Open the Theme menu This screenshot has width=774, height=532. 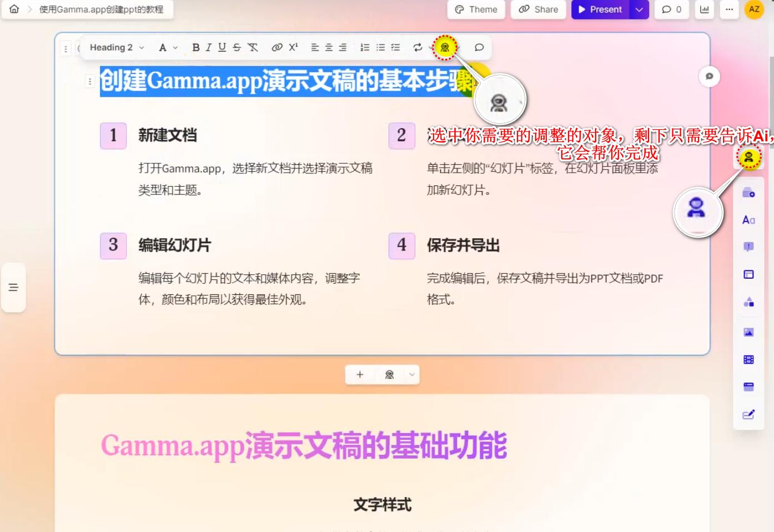click(476, 9)
